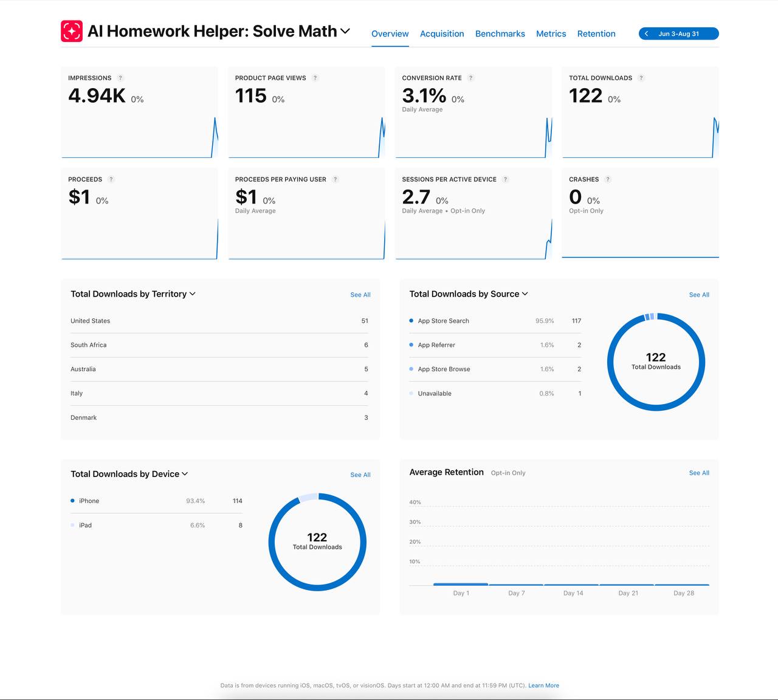Switch to the Acquisition tab
The height and width of the screenshot is (700, 778).
(x=442, y=34)
